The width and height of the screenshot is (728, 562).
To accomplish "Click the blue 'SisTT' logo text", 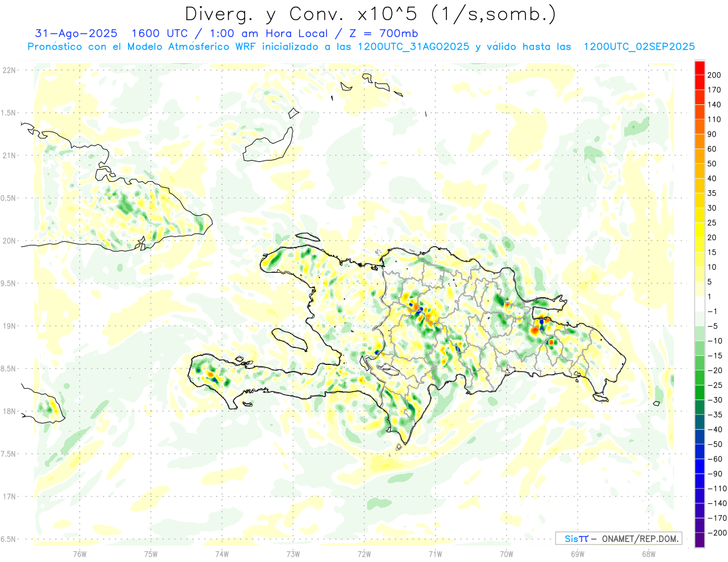I will click(x=576, y=538).
